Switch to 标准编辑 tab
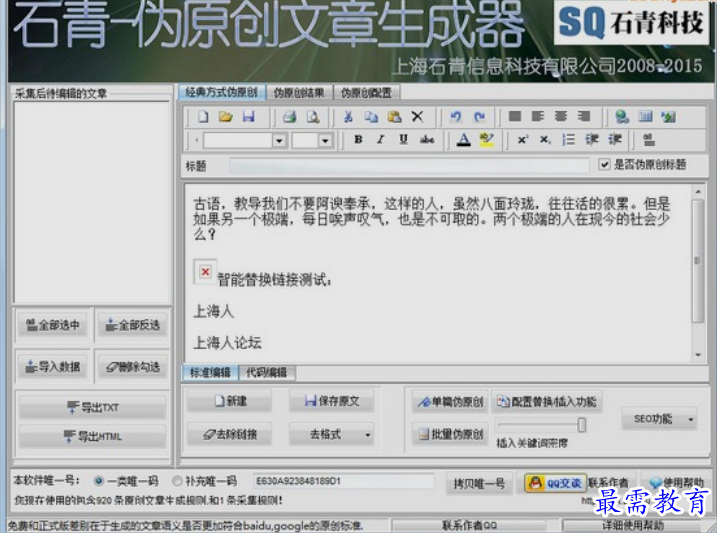 pyautogui.click(x=210, y=373)
